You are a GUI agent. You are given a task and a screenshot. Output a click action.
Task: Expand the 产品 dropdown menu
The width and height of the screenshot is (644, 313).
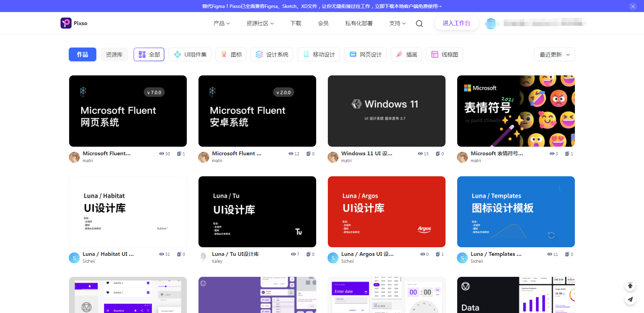222,23
